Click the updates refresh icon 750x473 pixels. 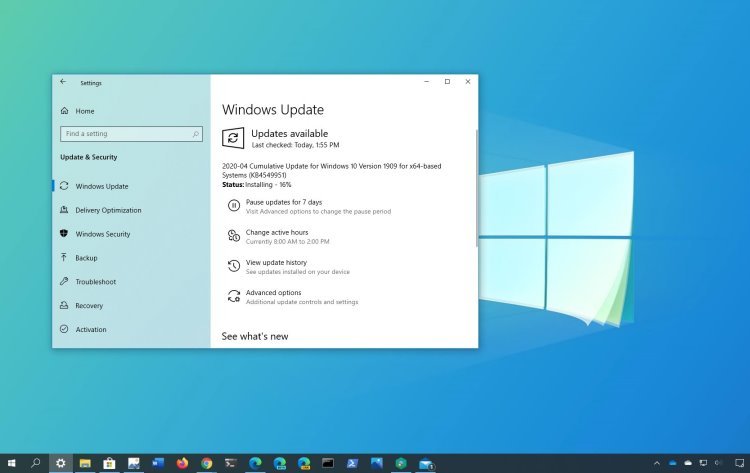233,138
